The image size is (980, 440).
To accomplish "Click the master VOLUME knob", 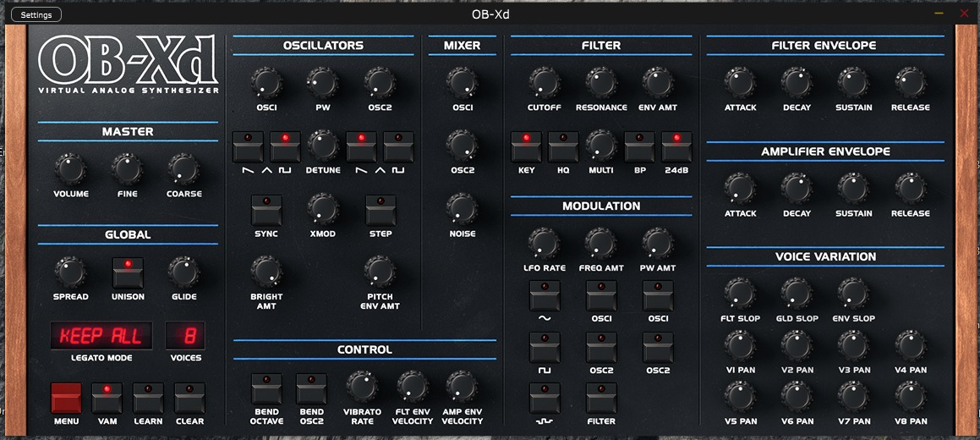I will 70,169.
